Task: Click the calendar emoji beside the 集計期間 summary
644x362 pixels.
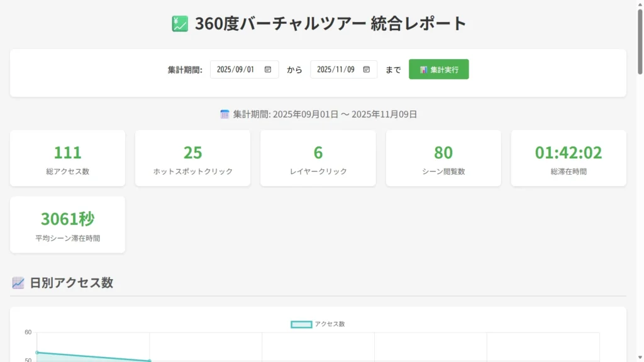Action: coord(225,114)
